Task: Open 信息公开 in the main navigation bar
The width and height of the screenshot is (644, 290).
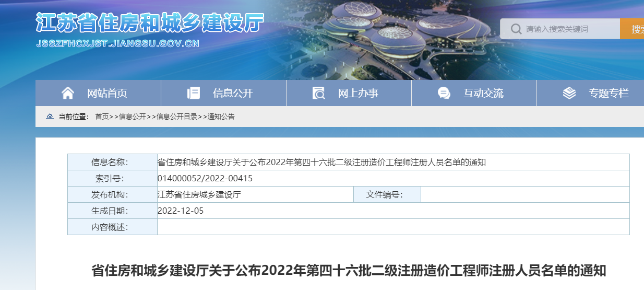Action: point(233,94)
